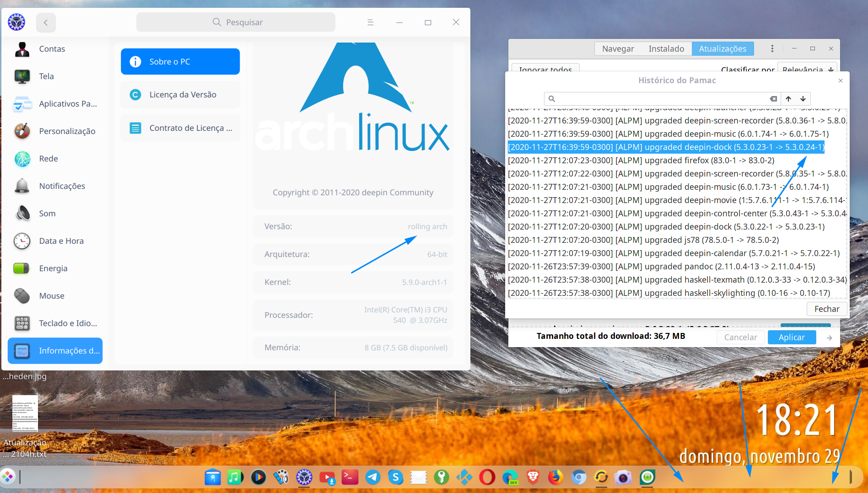Screen dimensions: 868x493
Task: Open the Pamac hamburger menu in settings window
Action: [370, 22]
